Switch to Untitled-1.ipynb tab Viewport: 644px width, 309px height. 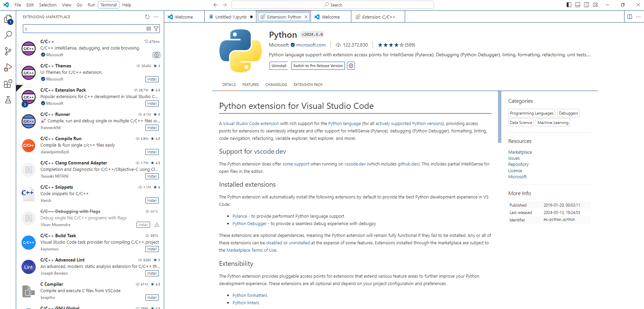(230, 17)
